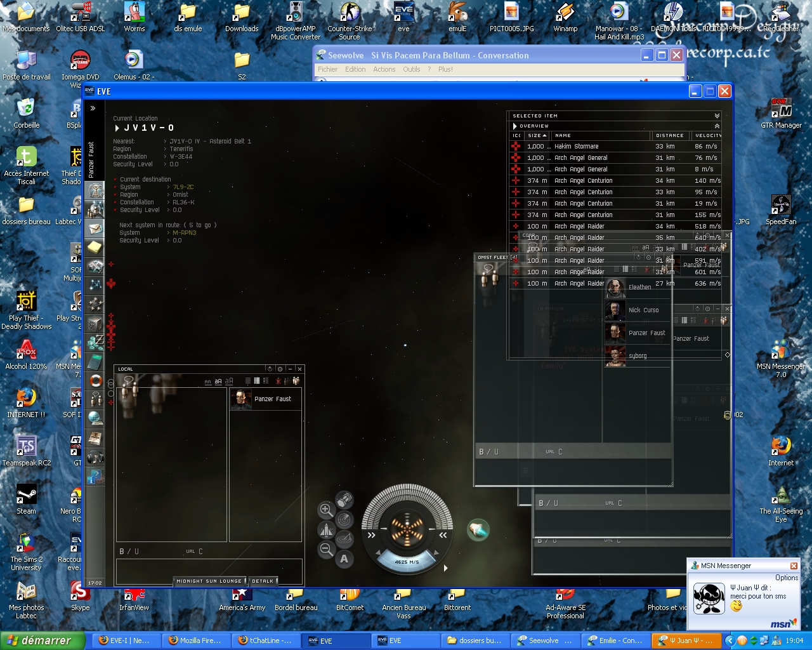This screenshot has width=812, height=650.
Task: Switch to Mozilla Firefox taskbar button
Action: pos(195,640)
